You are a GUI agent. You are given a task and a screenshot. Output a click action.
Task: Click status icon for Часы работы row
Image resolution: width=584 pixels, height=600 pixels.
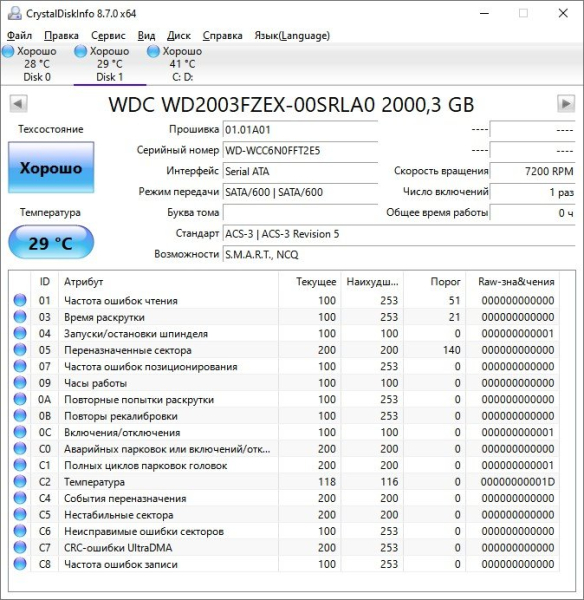[x=20, y=382]
